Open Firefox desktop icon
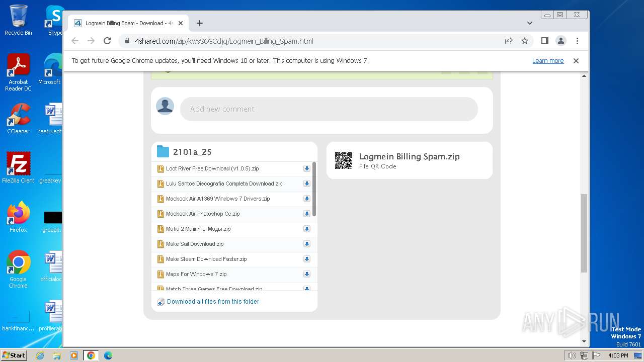This screenshot has width=644, height=362. (x=18, y=217)
